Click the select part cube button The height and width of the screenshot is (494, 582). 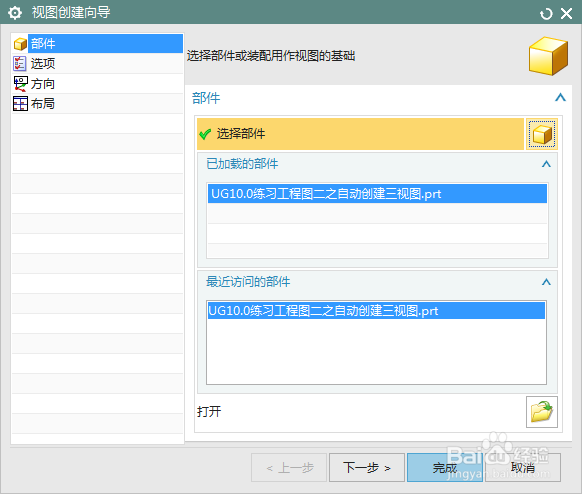click(x=542, y=134)
